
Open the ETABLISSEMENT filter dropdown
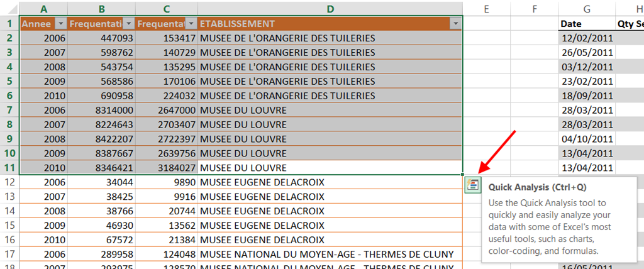click(x=455, y=24)
